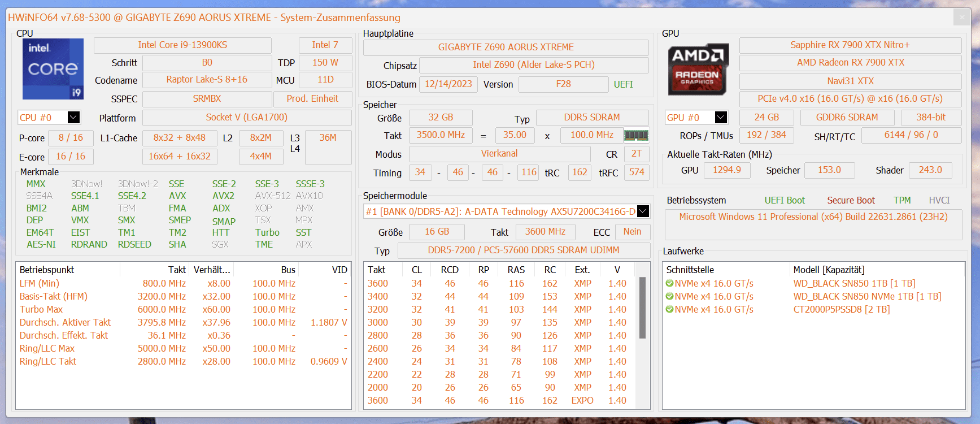Select the Turbo Max operating point row
Viewport: 980px width, 424px height.
click(183, 310)
